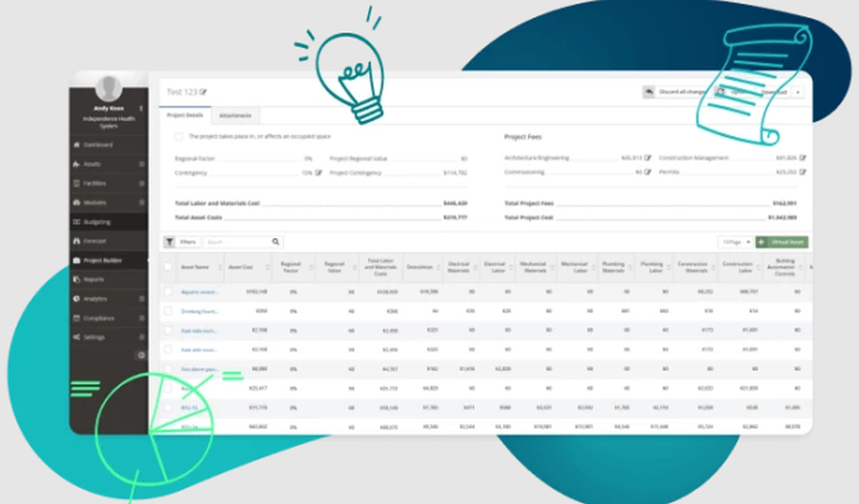Check the occupied space project checkbox
Viewport: 859px width, 504px height.
coord(179,137)
